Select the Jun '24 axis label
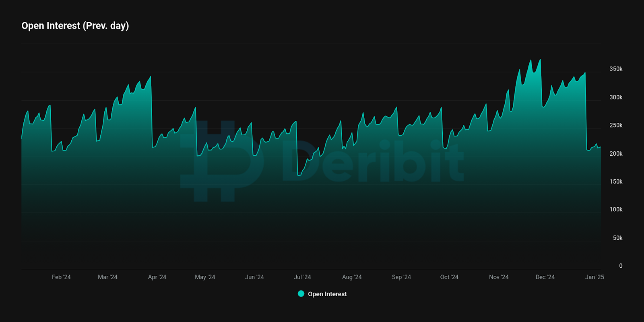The height and width of the screenshot is (322, 644). click(x=254, y=277)
